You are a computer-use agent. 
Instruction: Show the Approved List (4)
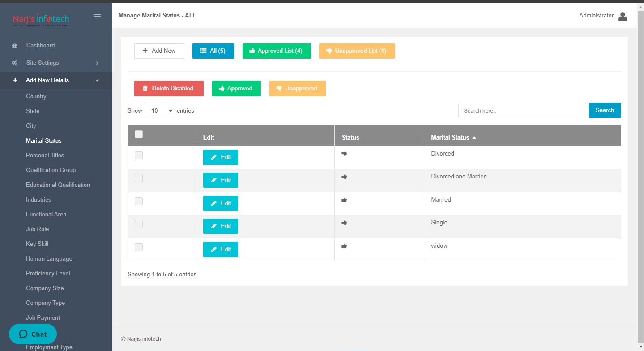(x=276, y=51)
